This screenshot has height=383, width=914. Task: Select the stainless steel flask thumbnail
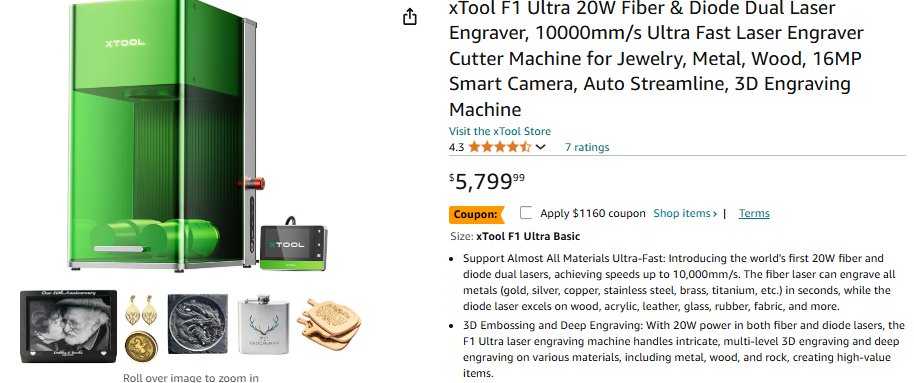(x=263, y=325)
